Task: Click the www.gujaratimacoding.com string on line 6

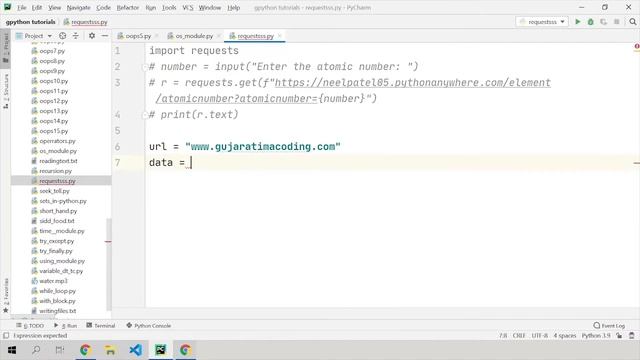Action: [263, 147]
